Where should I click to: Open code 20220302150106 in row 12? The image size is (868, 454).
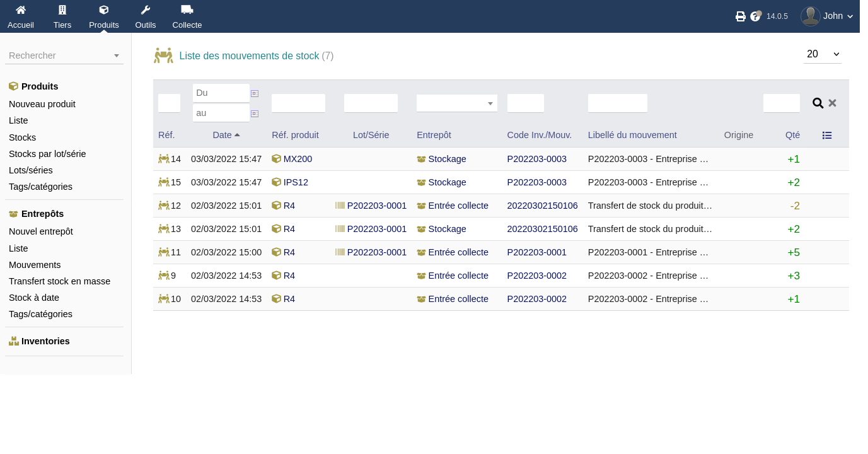pos(543,206)
